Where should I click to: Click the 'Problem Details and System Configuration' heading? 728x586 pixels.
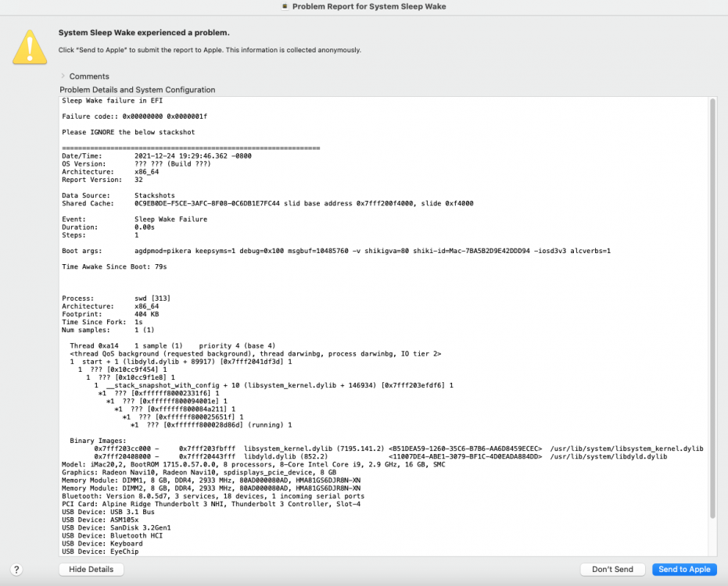point(138,90)
